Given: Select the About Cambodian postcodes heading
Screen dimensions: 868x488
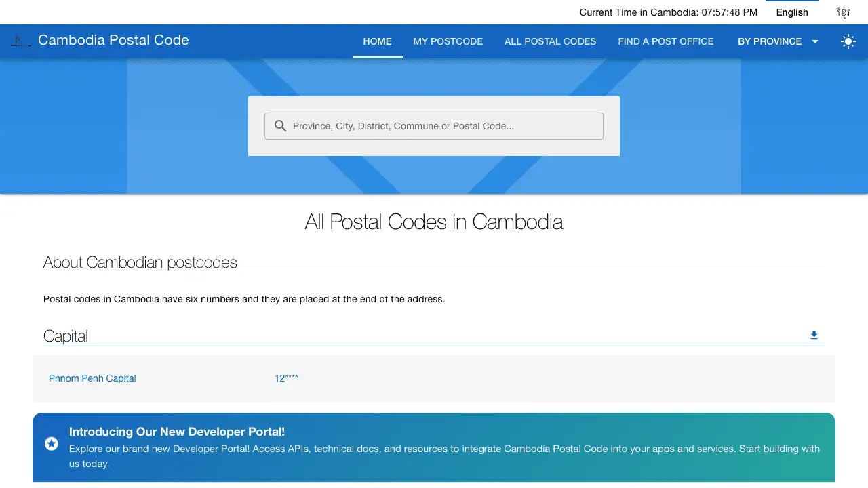Looking at the screenshot, I should [140, 262].
